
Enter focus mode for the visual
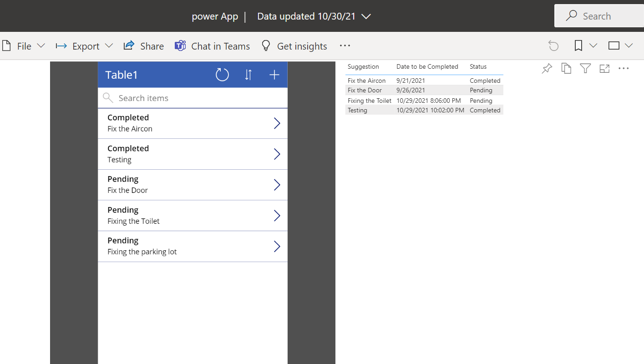(604, 68)
